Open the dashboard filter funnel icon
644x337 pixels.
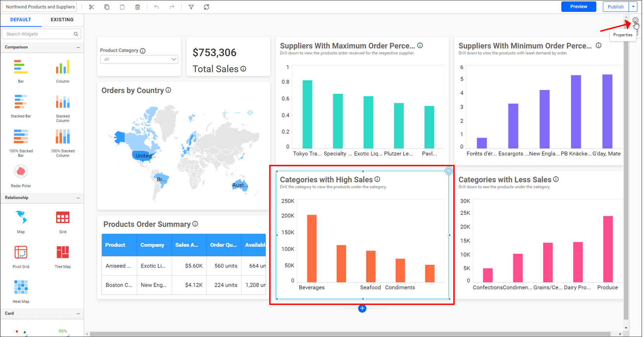pos(191,7)
